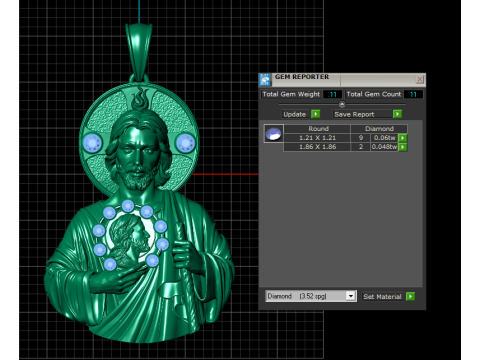
Task: Select the left large gem on the halo
Action: click(x=92, y=143)
